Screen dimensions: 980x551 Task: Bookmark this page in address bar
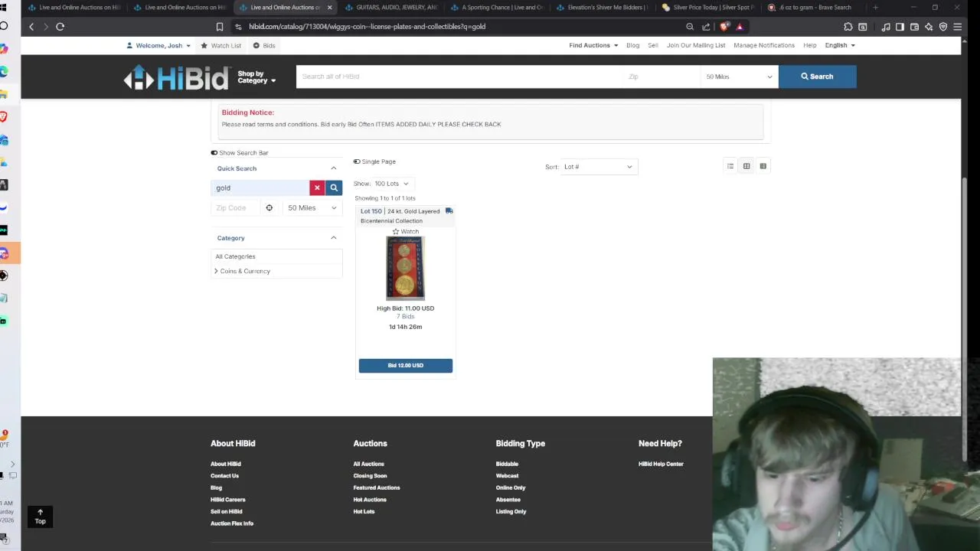[219, 26]
